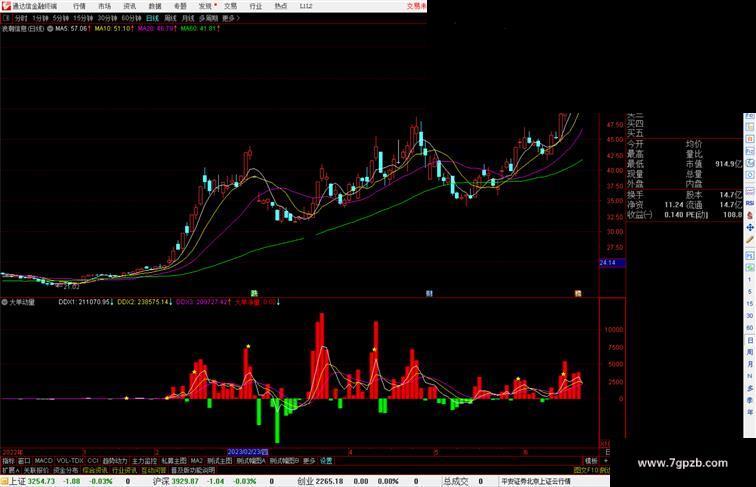This screenshot has width=756, height=487.
Task: Open the 设置 indicator settings
Action: point(326,461)
